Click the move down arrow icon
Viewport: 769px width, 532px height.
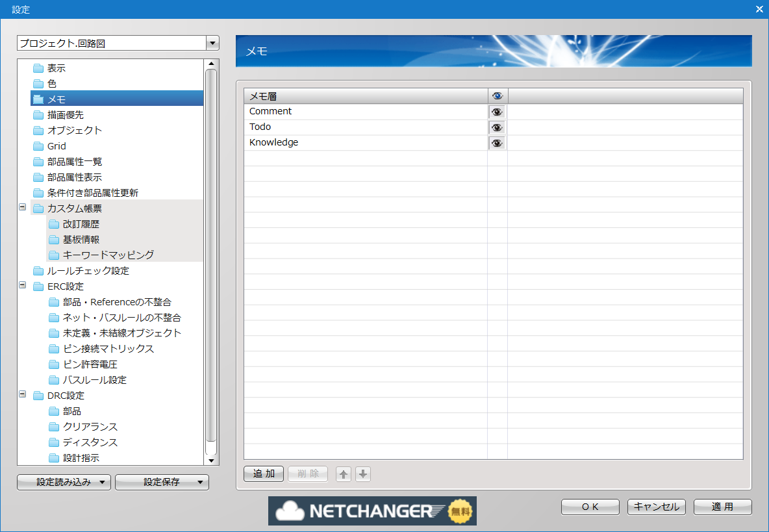363,474
